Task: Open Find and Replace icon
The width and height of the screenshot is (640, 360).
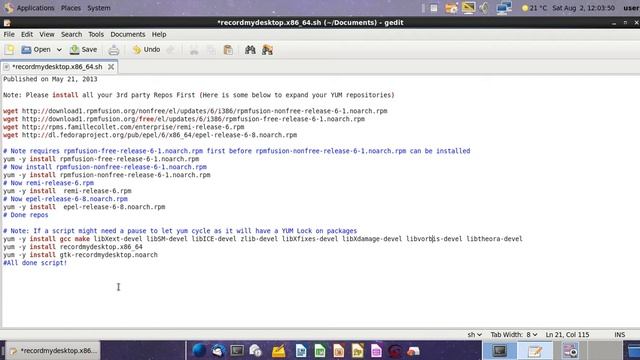Action: (x=267, y=50)
